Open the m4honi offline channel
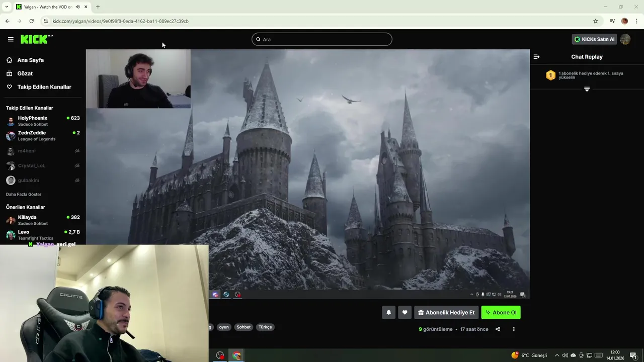The image size is (644, 362). (x=43, y=151)
